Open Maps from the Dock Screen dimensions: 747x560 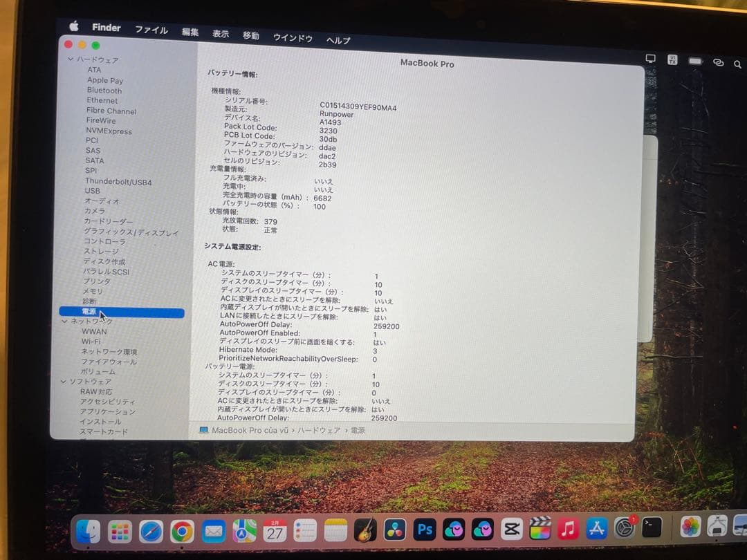(244, 531)
